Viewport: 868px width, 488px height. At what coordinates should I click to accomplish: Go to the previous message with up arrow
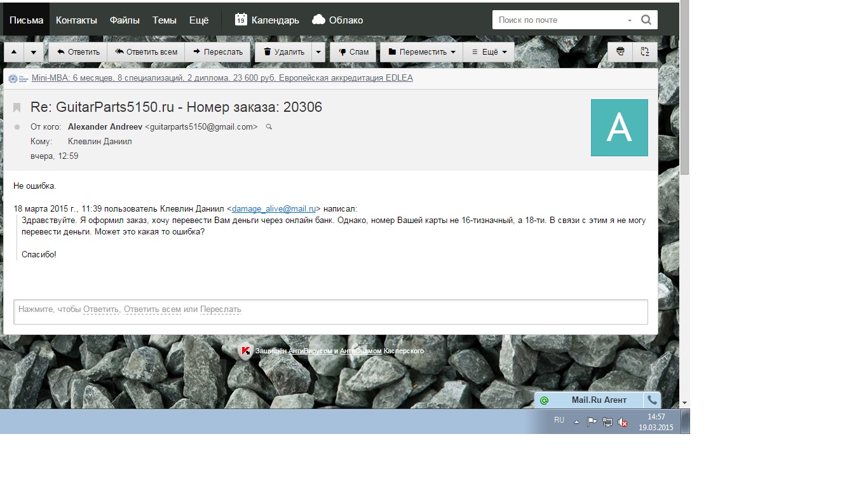(14, 52)
